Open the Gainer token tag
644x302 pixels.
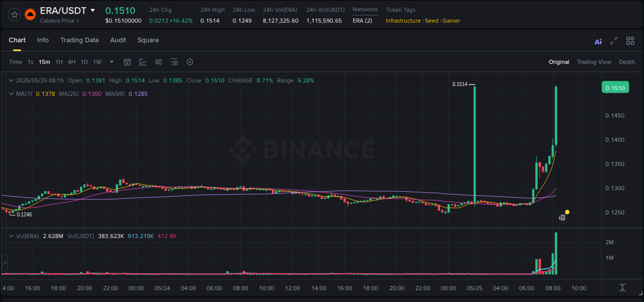pyautogui.click(x=451, y=21)
